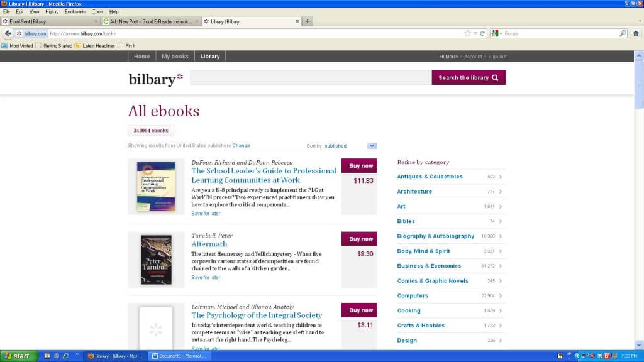
Task: Open the View menu
Action: (x=35, y=12)
